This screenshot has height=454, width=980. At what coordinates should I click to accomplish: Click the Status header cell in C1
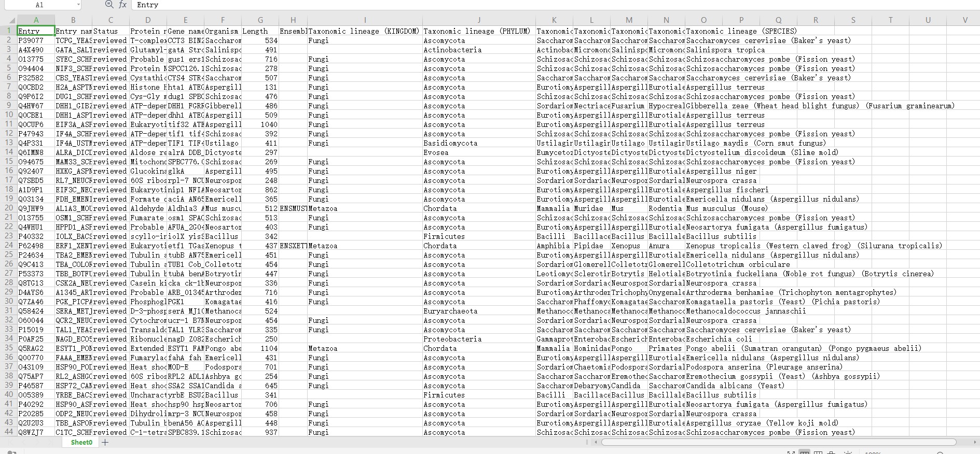[111, 31]
